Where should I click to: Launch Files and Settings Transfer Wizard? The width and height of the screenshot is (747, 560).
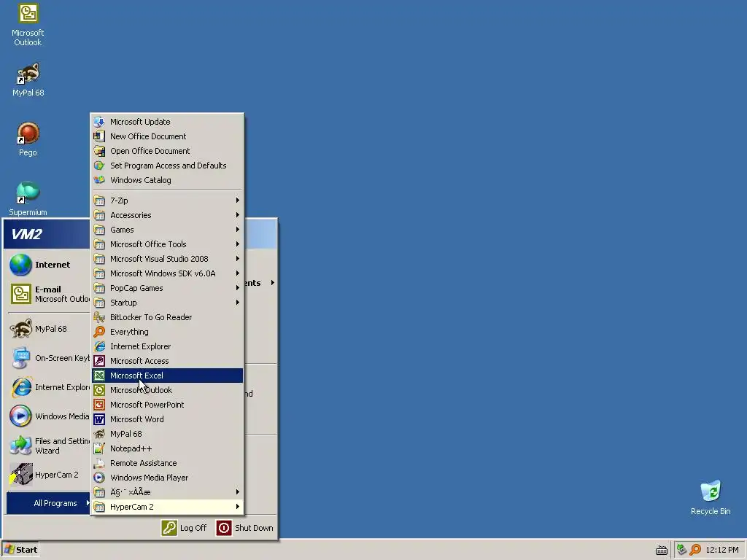[x=48, y=446]
